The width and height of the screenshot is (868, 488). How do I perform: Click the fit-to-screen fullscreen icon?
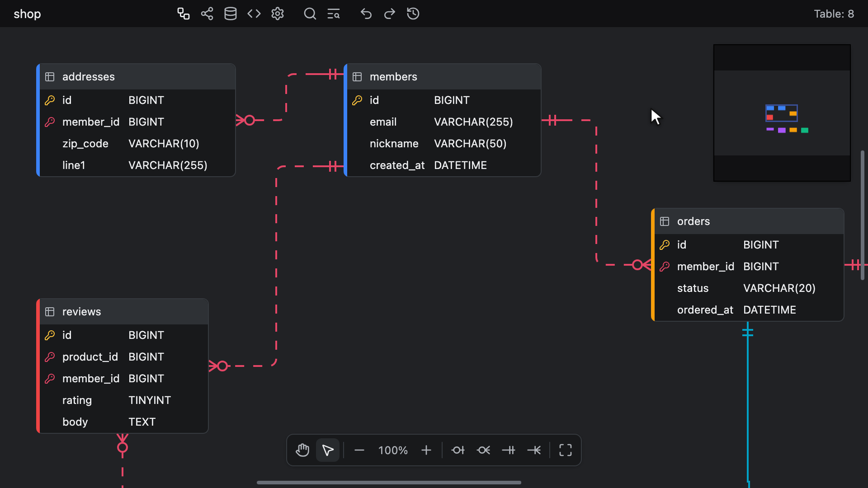click(x=566, y=450)
